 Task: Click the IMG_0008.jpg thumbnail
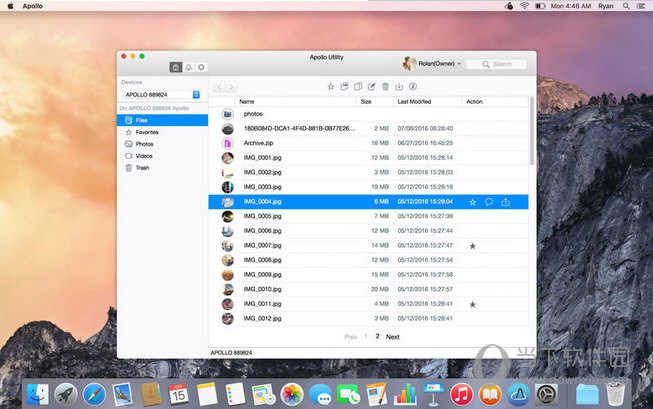227,260
